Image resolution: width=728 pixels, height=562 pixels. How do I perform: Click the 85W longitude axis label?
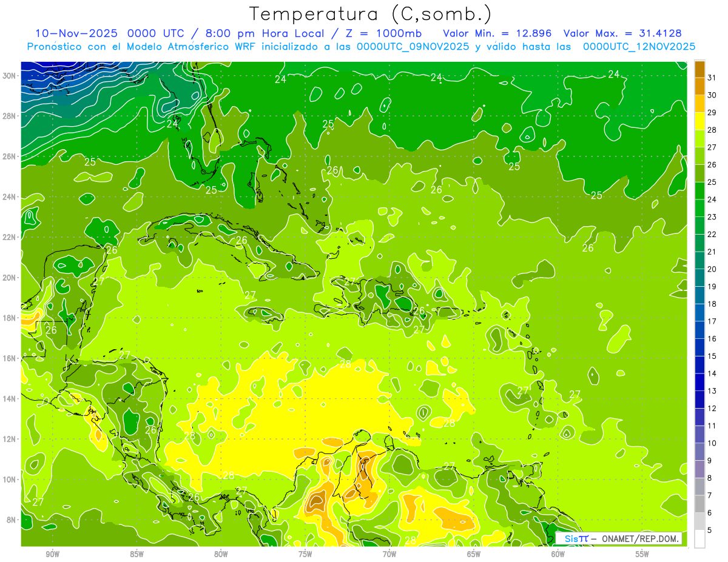pyautogui.click(x=136, y=555)
